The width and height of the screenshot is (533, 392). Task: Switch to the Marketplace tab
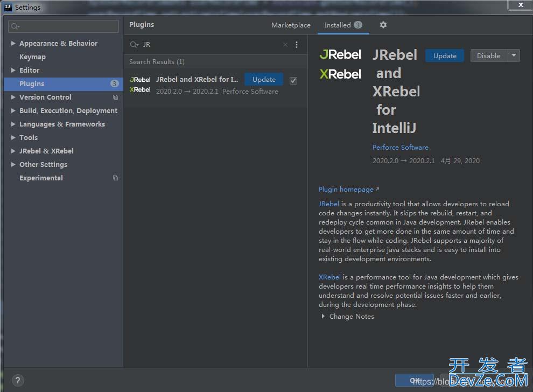[291, 25]
